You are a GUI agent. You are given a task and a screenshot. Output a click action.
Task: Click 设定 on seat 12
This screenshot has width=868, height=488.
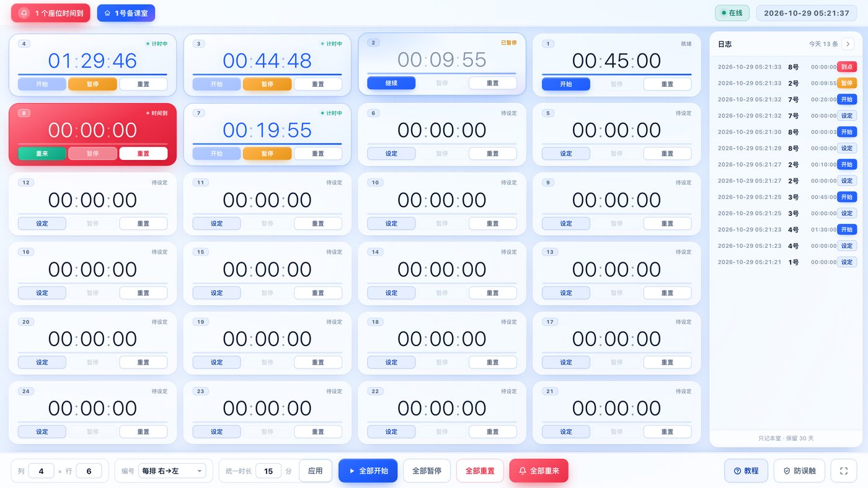coord(42,223)
